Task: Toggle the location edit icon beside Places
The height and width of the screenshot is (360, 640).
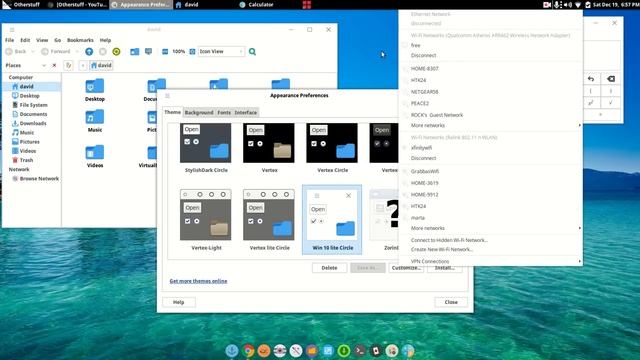Action: 68,65
